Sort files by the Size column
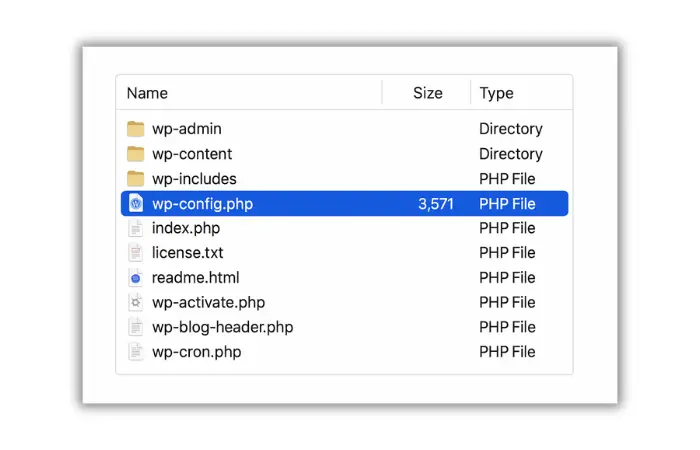Image resolution: width=700 pixels, height=450 pixels. click(x=427, y=93)
